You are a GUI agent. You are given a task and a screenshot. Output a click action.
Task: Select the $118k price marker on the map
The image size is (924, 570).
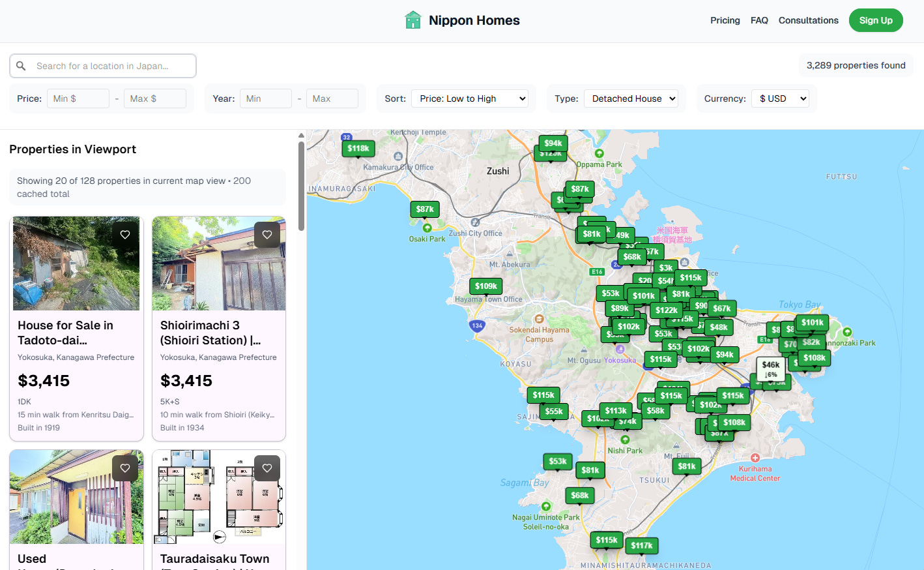coord(358,148)
